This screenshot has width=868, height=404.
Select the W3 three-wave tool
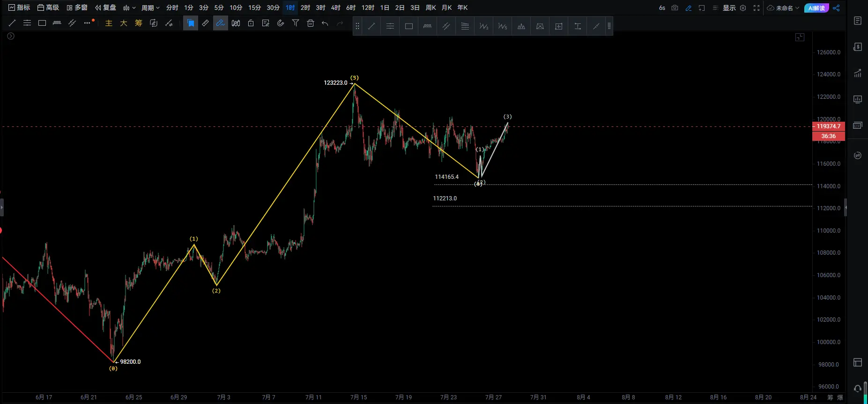[484, 26]
